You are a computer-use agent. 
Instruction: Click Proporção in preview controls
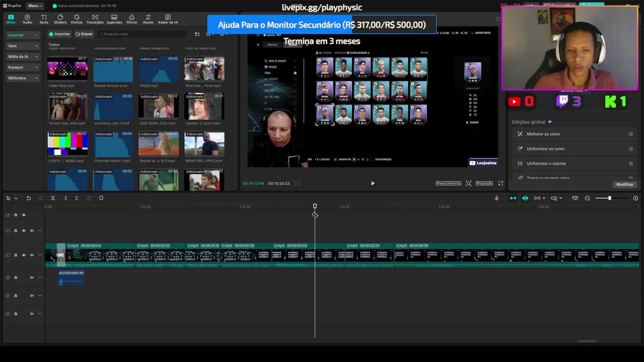(x=484, y=184)
